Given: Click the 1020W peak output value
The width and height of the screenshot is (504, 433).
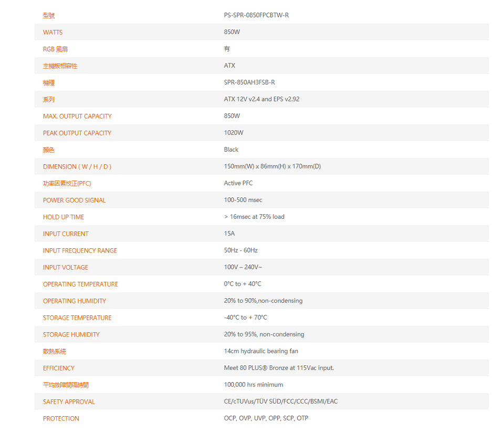Looking at the screenshot, I should [234, 133].
